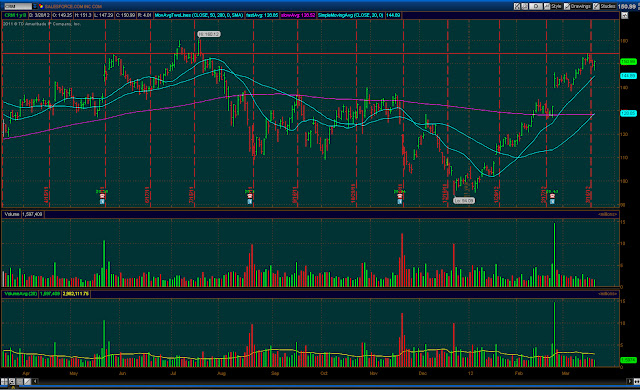
Task: Open the Style menu button
Action: click(553, 6)
